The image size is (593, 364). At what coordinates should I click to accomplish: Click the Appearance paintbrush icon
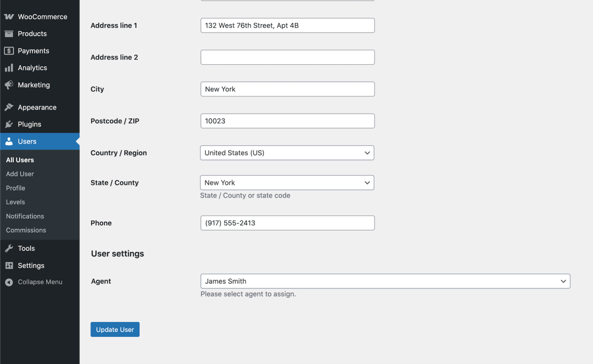pyautogui.click(x=9, y=107)
